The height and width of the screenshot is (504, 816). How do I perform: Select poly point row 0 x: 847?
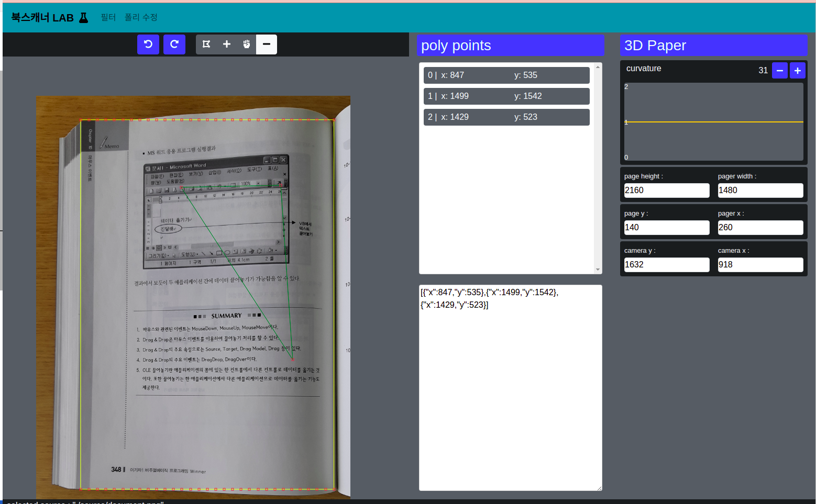(x=506, y=75)
